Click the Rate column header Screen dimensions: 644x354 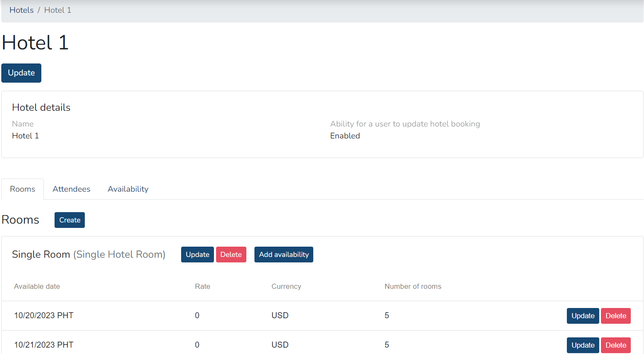[202, 287]
